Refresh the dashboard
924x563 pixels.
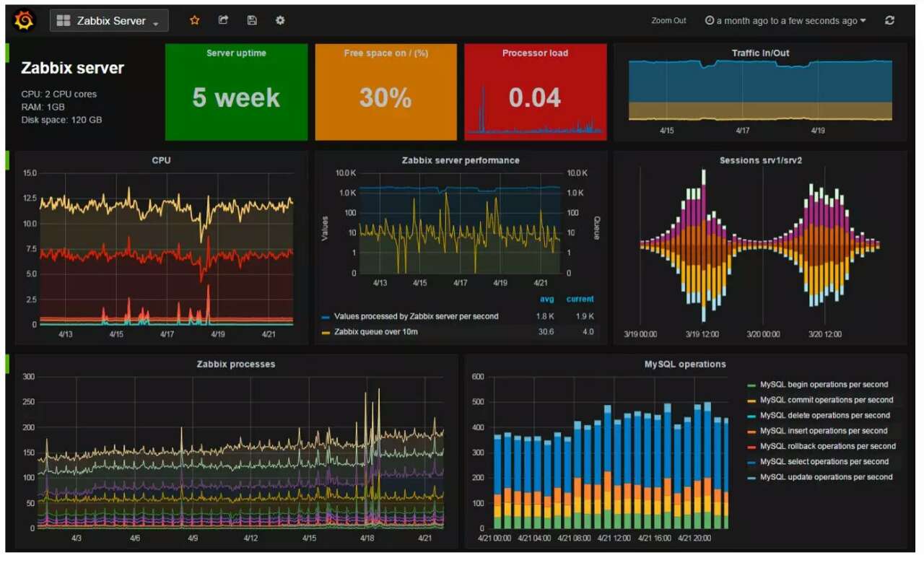point(889,20)
